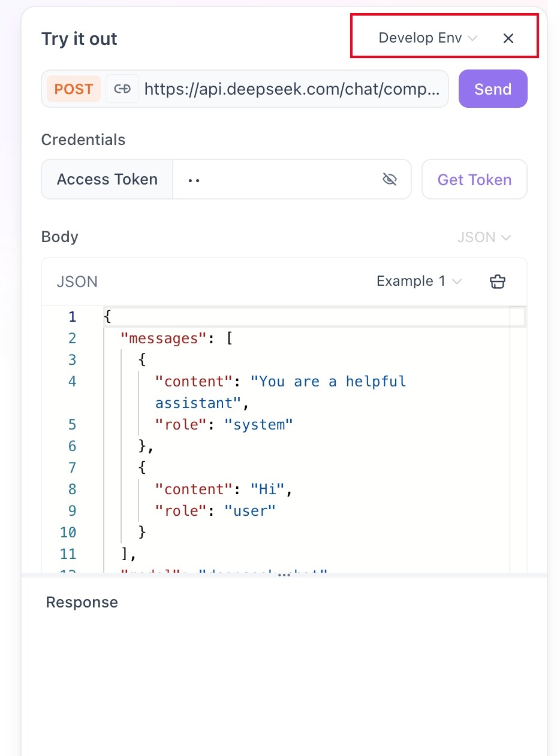Image resolution: width=560 pixels, height=756 pixels.
Task: Close the Try it out panel
Action: 508,38
